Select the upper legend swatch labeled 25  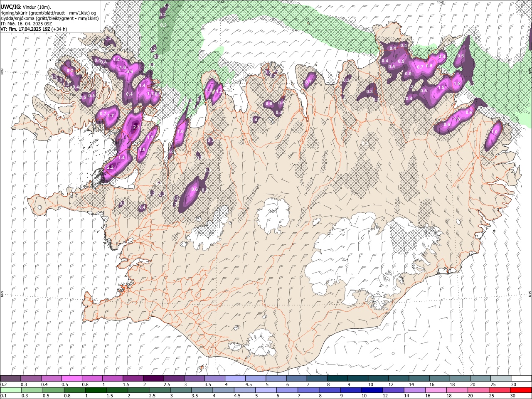(x=500, y=379)
